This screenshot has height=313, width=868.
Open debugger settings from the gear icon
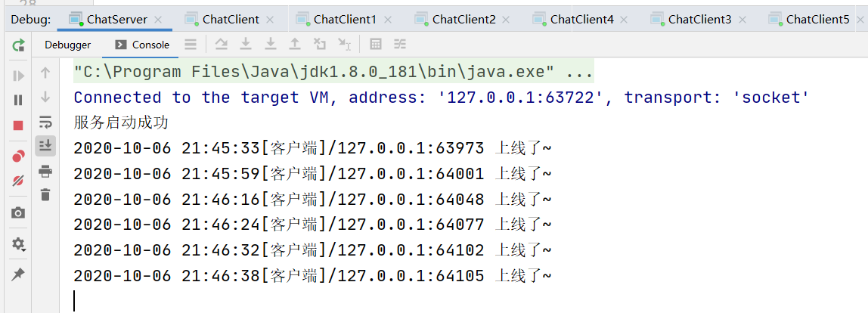pyautogui.click(x=18, y=243)
